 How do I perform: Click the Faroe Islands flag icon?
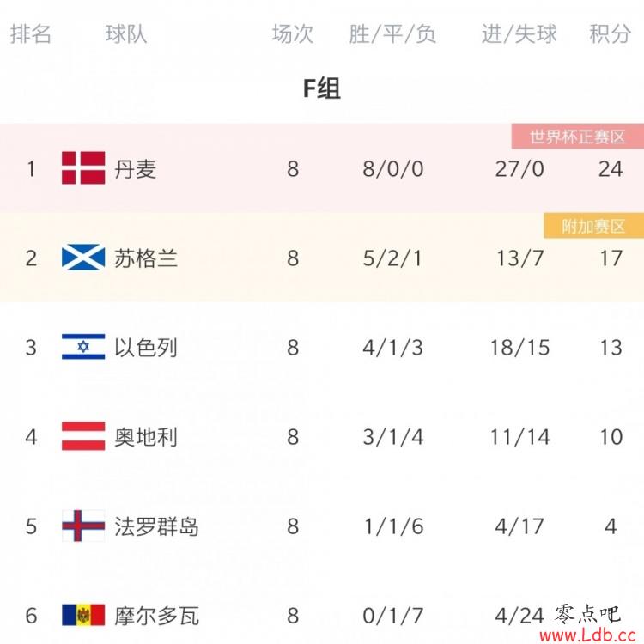point(83,526)
